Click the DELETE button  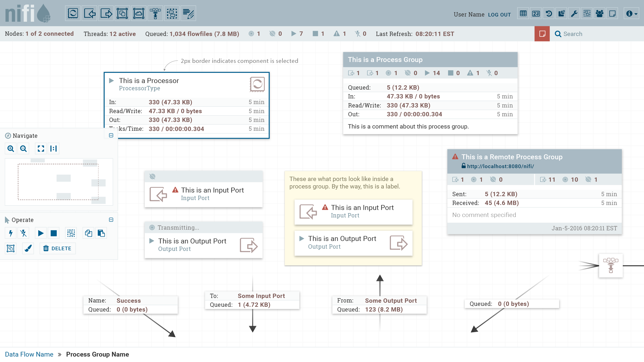[57, 248]
